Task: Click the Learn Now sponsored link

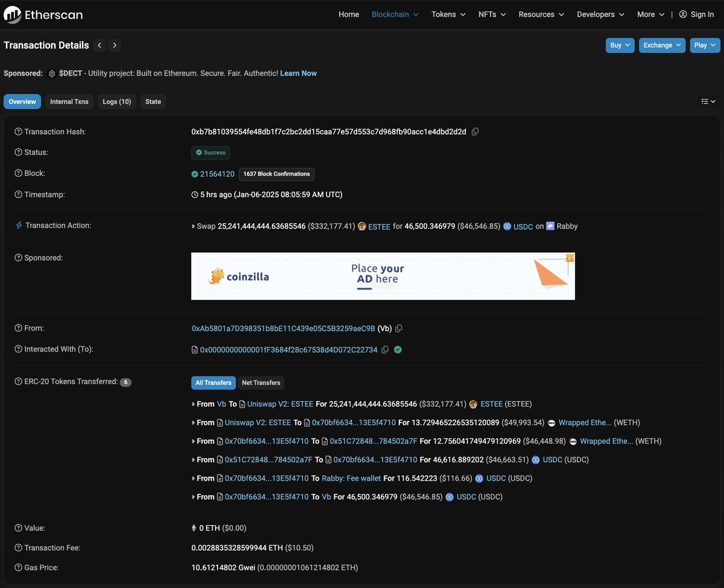Action: point(298,73)
